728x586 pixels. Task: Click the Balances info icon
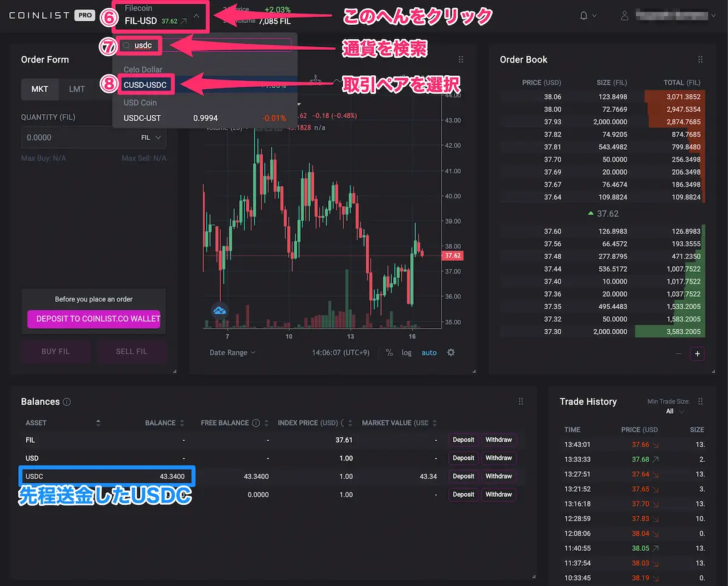point(67,402)
